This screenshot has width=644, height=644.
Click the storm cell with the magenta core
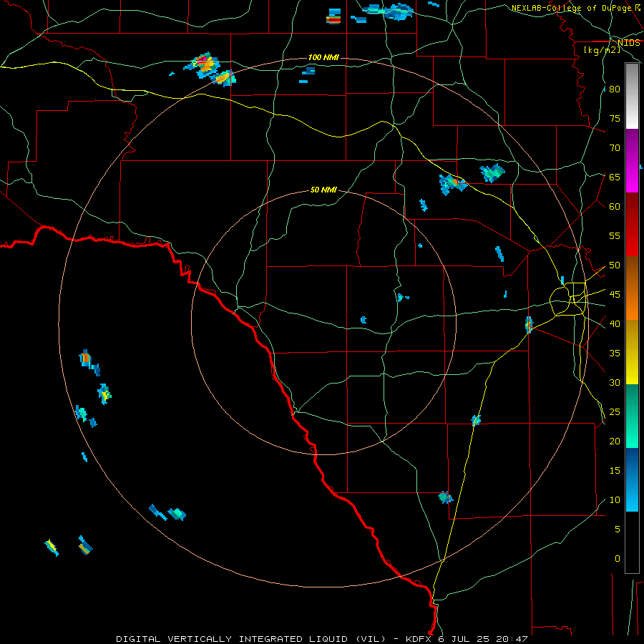point(203,64)
